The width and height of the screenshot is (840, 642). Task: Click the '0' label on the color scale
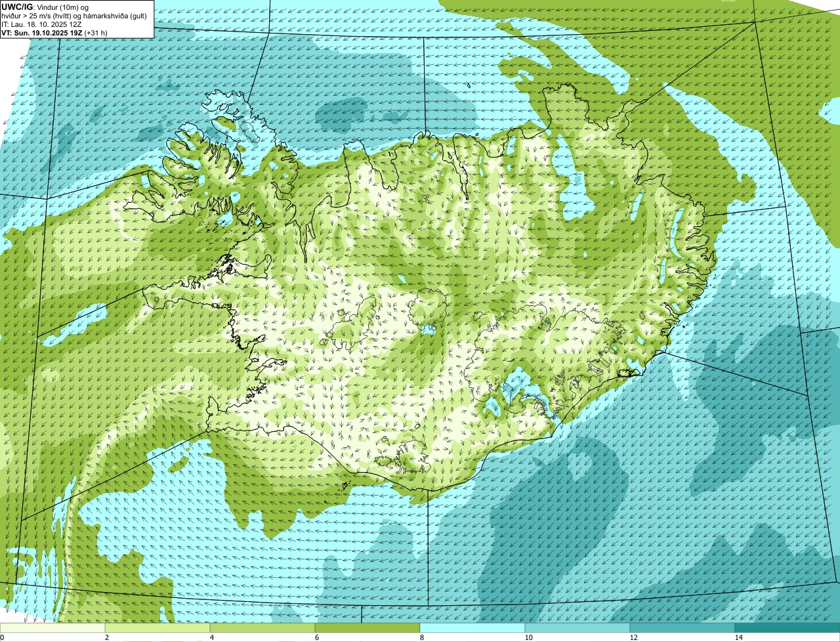pyautogui.click(x=2, y=637)
